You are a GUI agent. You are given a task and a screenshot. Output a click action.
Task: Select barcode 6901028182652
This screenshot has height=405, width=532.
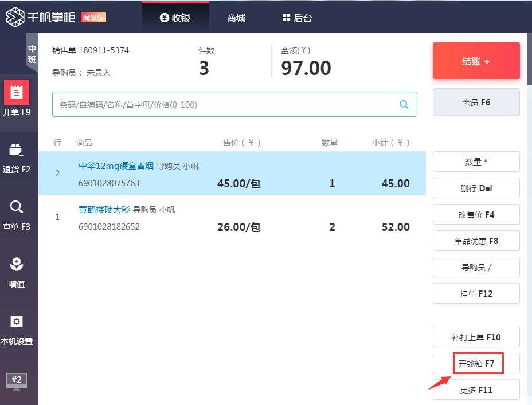(x=109, y=227)
